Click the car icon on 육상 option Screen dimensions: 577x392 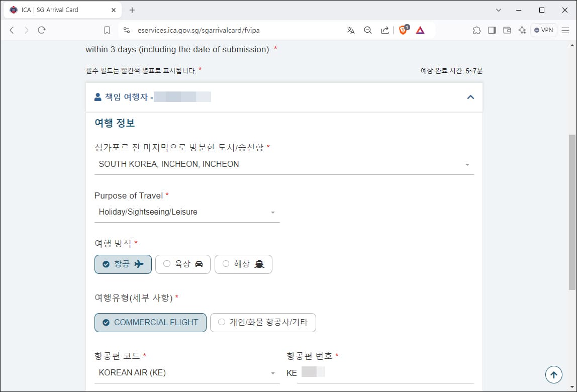coord(199,264)
